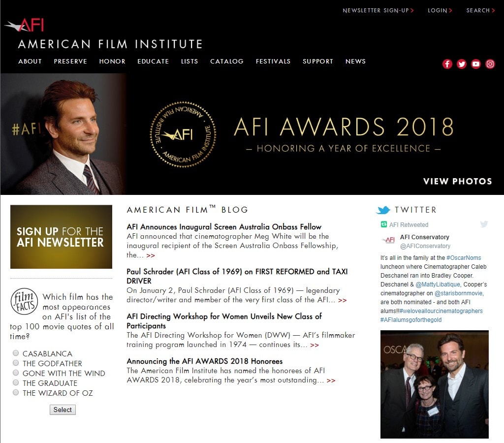The width and height of the screenshot is (504, 443).
Task: Click the green retweet icon
Action: click(x=383, y=224)
